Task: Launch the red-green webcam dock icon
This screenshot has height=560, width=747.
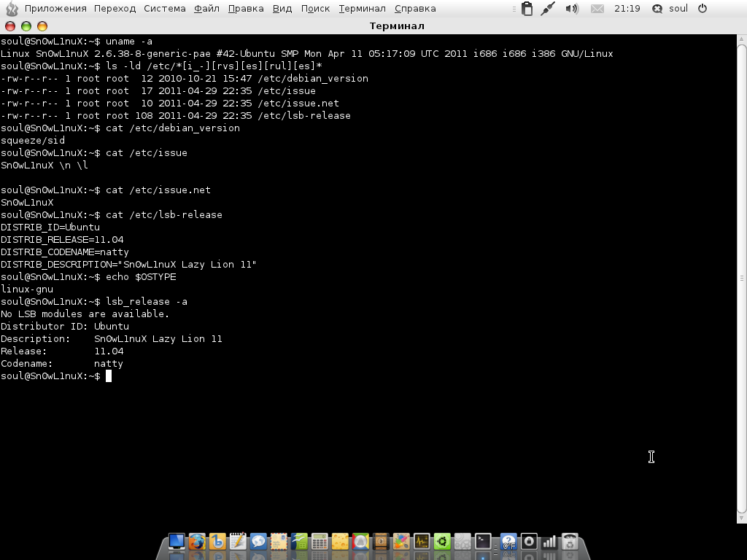Action: coord(360,542)
